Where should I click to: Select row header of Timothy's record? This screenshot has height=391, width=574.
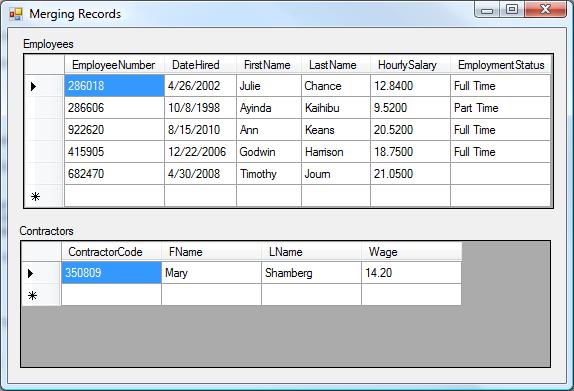(44, 174)
